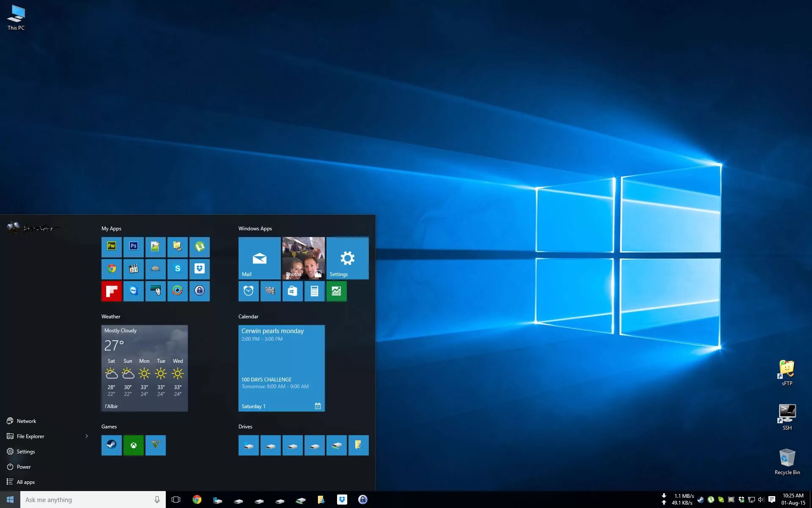This screenshot has height=508, width=812.
Task: Launch Chrome tile in My Apps
Action: pos(111,269)
